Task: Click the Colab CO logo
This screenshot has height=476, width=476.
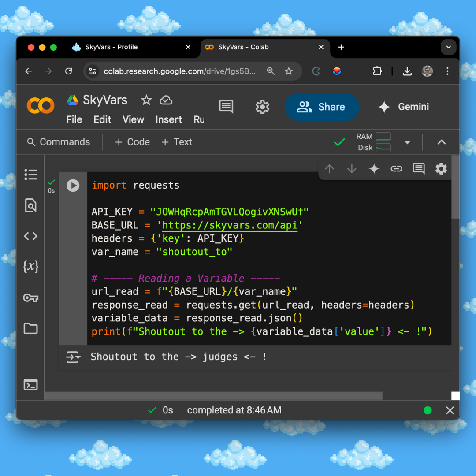Action: tap(41, 105)
